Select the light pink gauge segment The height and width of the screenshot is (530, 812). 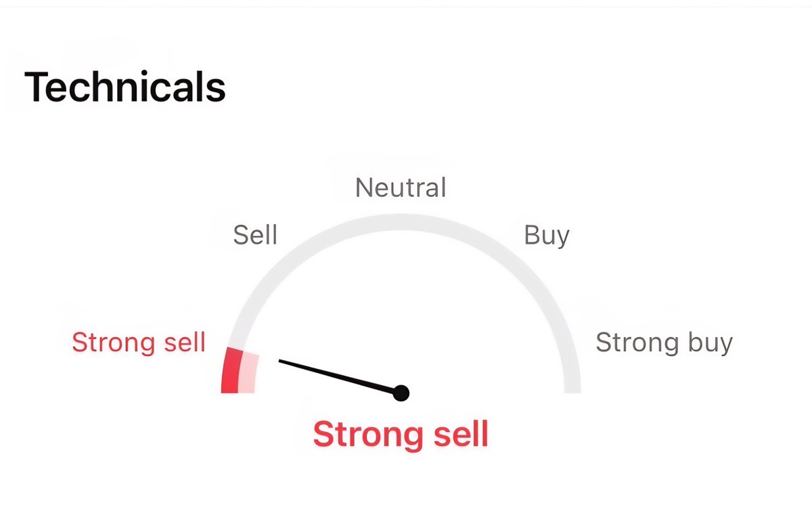click(250, 372)
